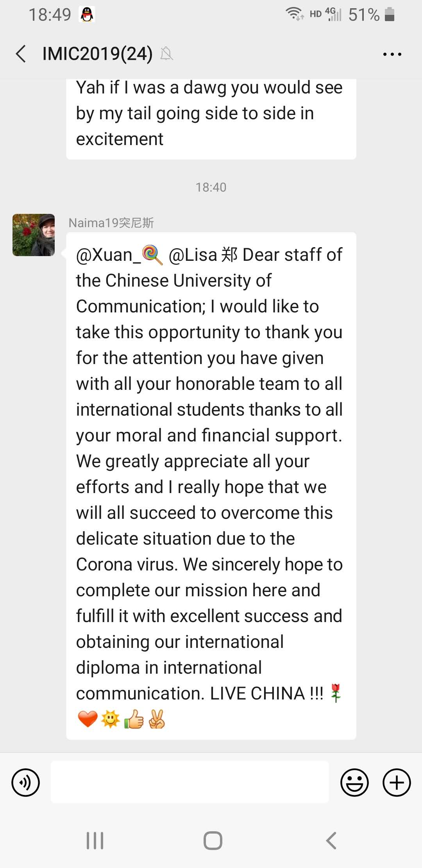Tap the Wi-Fi status icon
This screenshot has width=422, height=868.
pos(294,14)
